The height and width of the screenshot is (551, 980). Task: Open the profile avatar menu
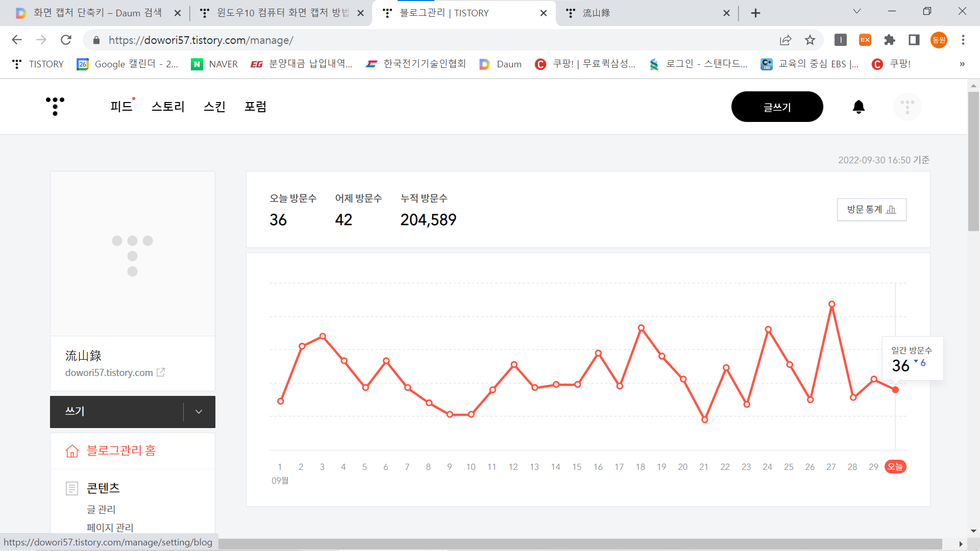[x=907, y=107]
